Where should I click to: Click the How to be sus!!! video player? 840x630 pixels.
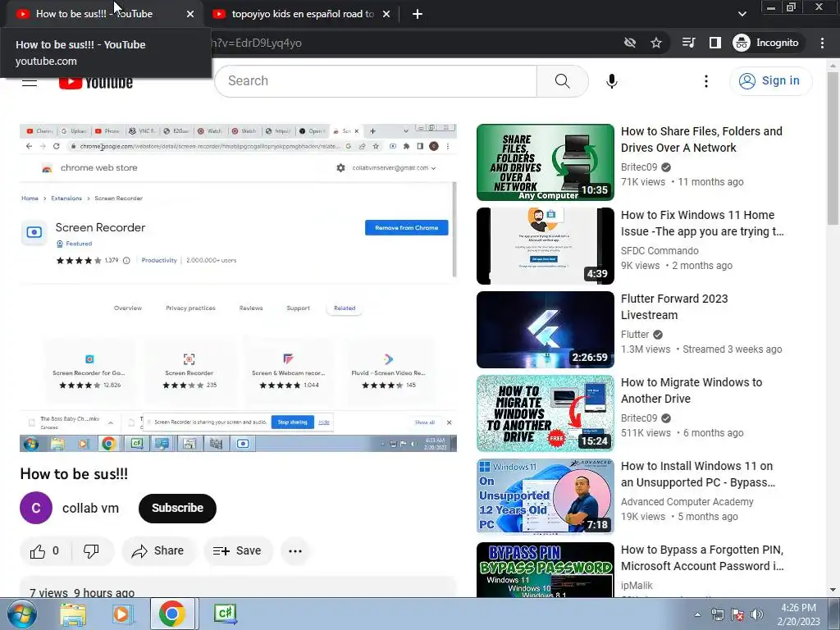pos(239,288)
